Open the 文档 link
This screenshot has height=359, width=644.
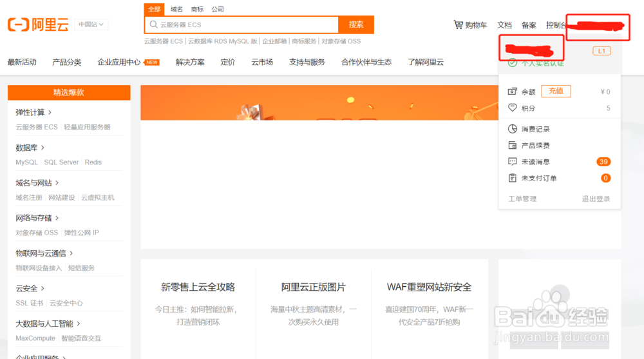click(504, 25)
